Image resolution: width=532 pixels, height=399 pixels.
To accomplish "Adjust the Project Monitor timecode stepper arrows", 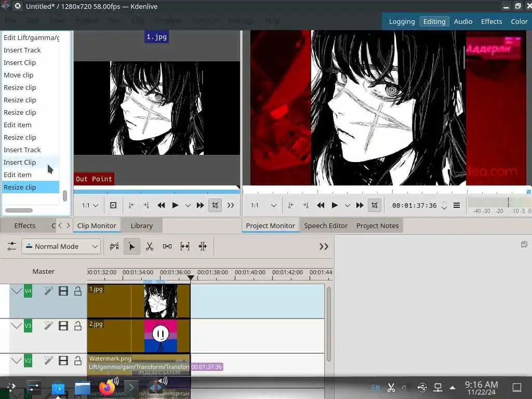I will click(444, 205).
